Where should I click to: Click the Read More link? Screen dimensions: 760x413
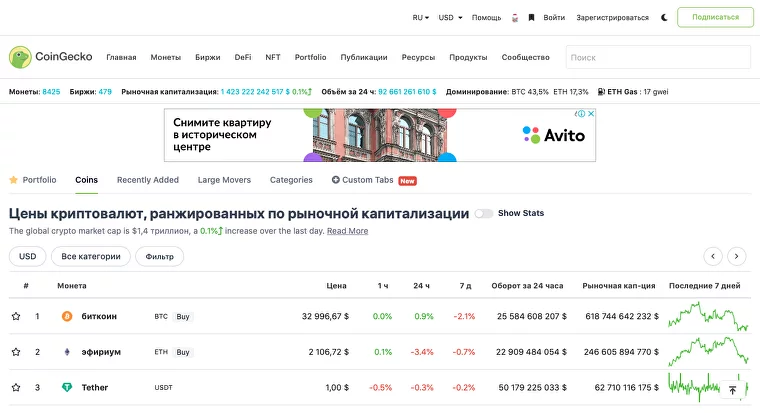[348, 231]
